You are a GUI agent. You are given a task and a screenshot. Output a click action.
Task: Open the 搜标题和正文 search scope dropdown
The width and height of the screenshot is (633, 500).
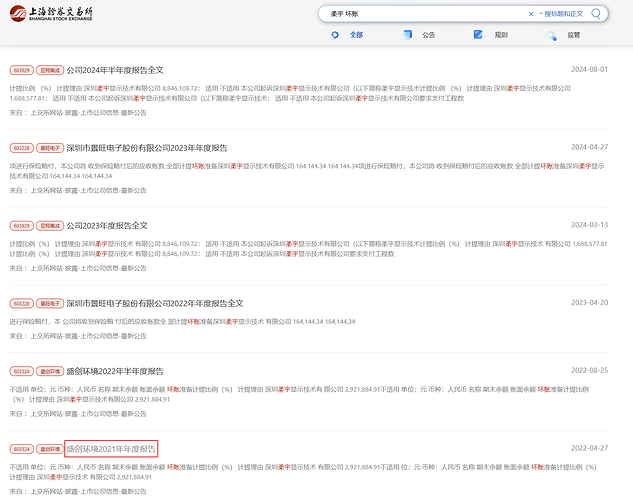[562, 14]
